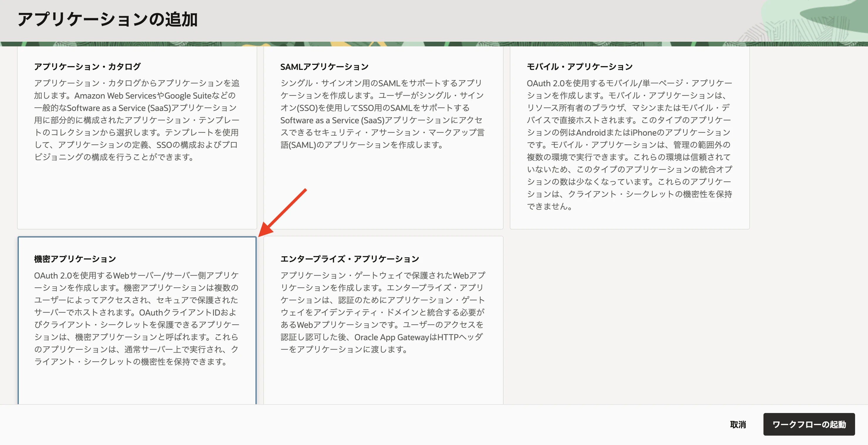Select the モバイル・アプリケーション card
The image size is (868, 445).
[x=630, y=138]
